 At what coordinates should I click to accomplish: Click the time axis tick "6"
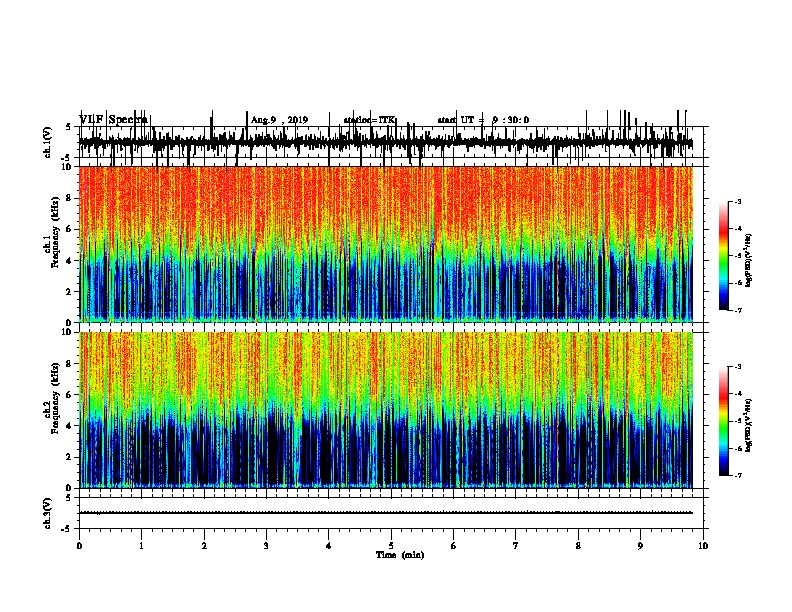pos(454,546)
